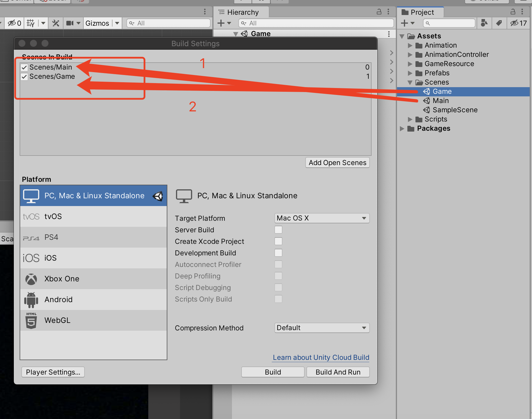Open grid settings dropdown arrow
Image resolution: width=532 pixels, height=419 pixels.
43,23
